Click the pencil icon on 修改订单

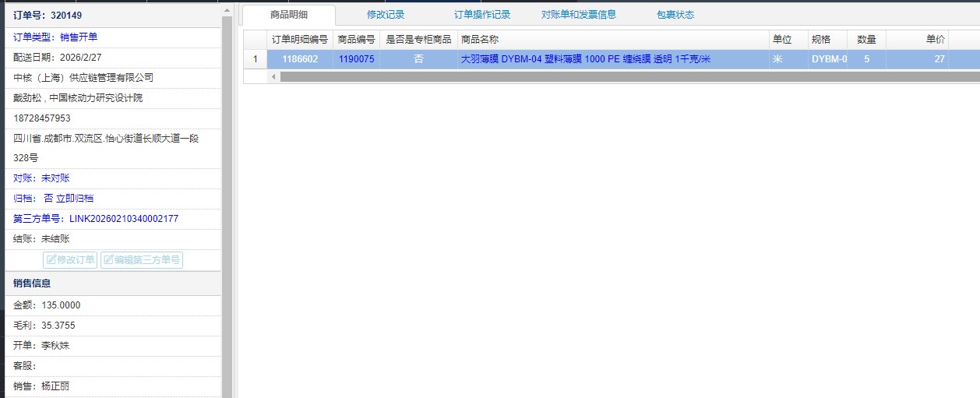coord(51,260)
